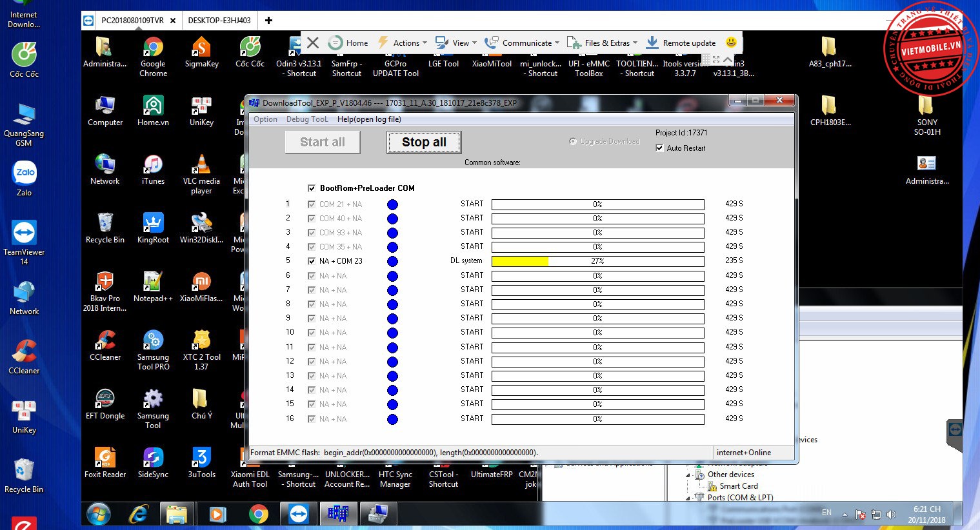Open the XiaoMiFlash desktop icon
This screenshot has width=980, height=530.
click(201, 287)
